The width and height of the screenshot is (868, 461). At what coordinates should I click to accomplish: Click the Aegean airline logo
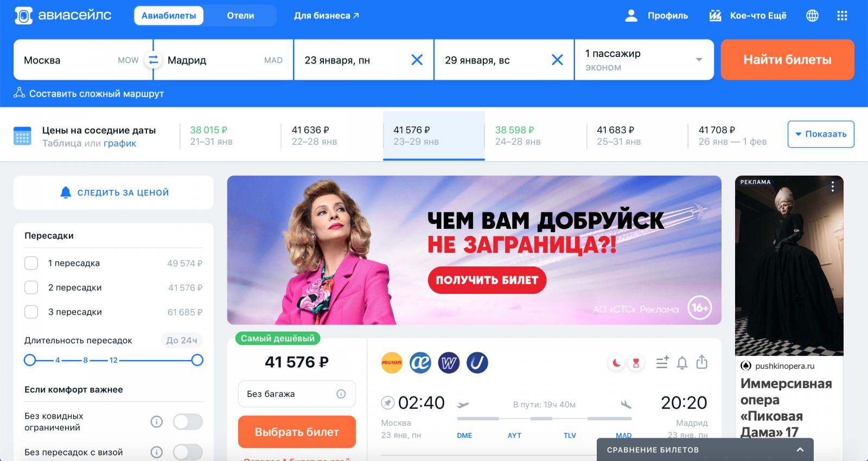[x=420, y=363]
